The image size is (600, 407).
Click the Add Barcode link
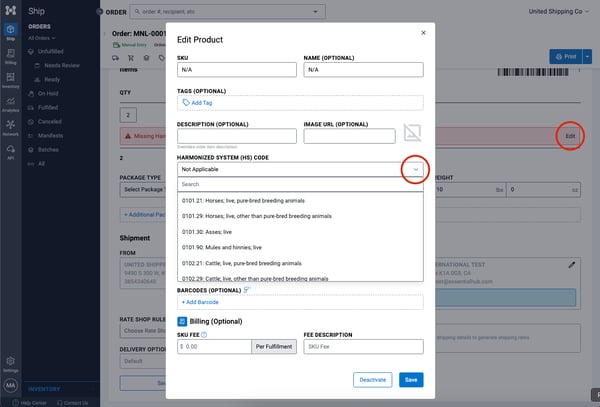202,302
